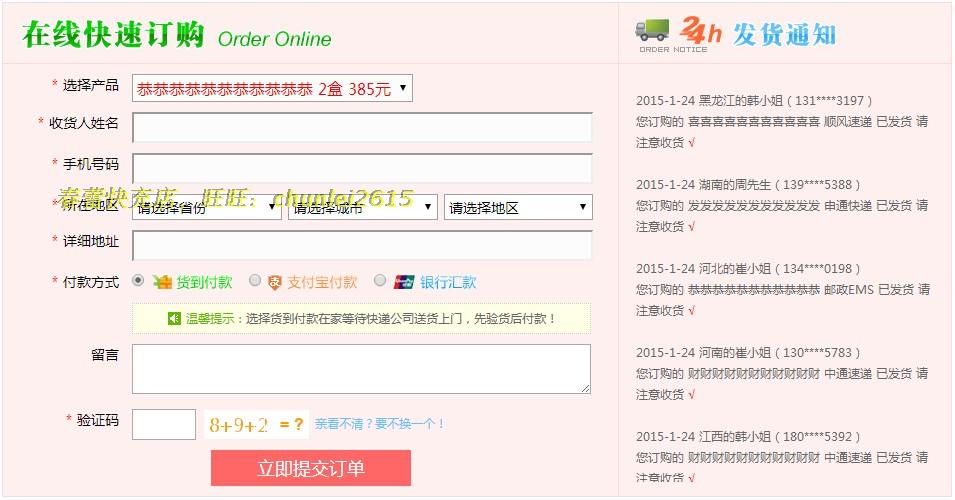Click the speaker icon in warm tip
The image size is (955, 500).
pos(175,319)
